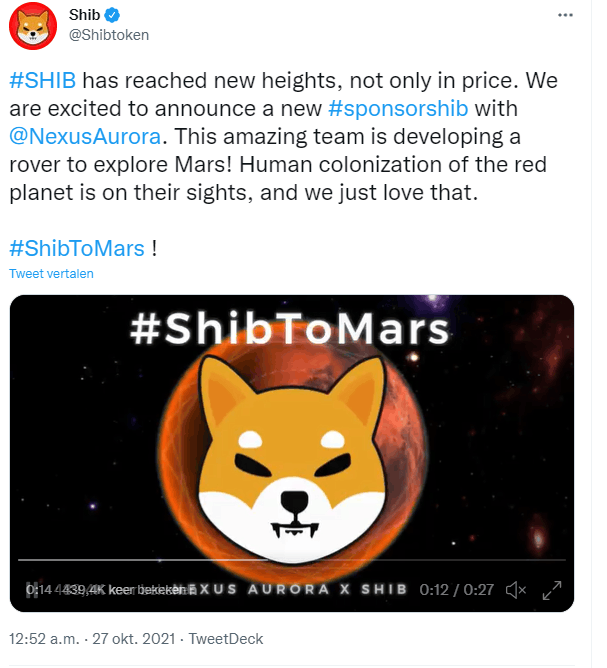This screenshot has height=668, width=607.
Task: Click 'Tweet vertalen' to translate tweet
Action: point(51,274)
